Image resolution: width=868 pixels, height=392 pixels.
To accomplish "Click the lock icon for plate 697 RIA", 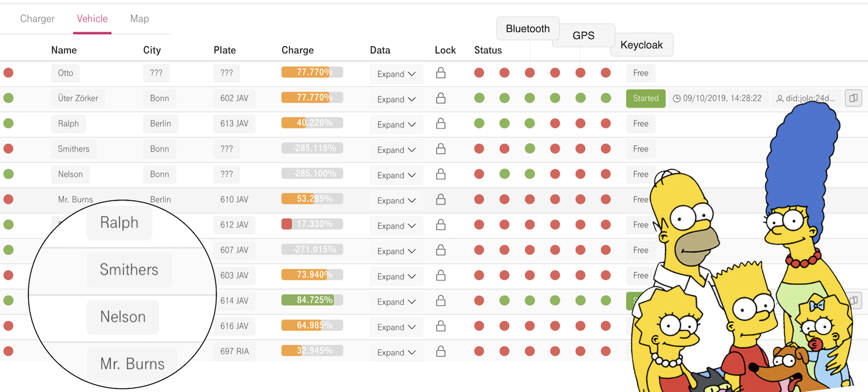I will [440, 351].
